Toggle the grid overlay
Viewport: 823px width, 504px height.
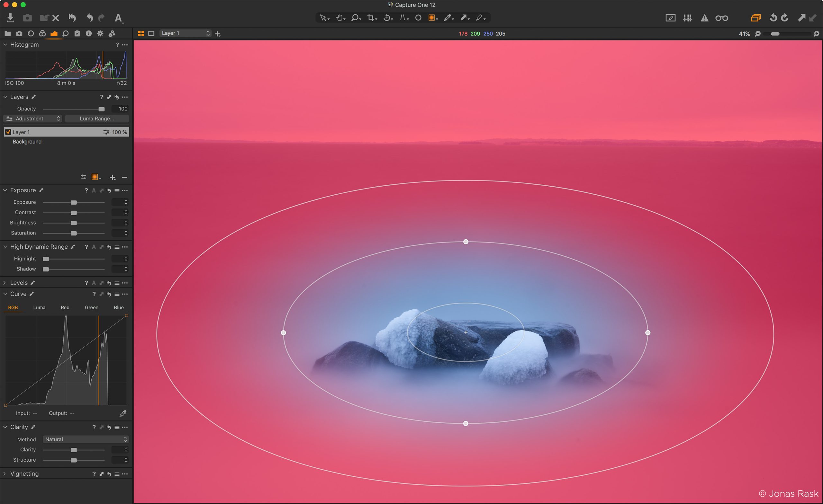click(687, 18)
